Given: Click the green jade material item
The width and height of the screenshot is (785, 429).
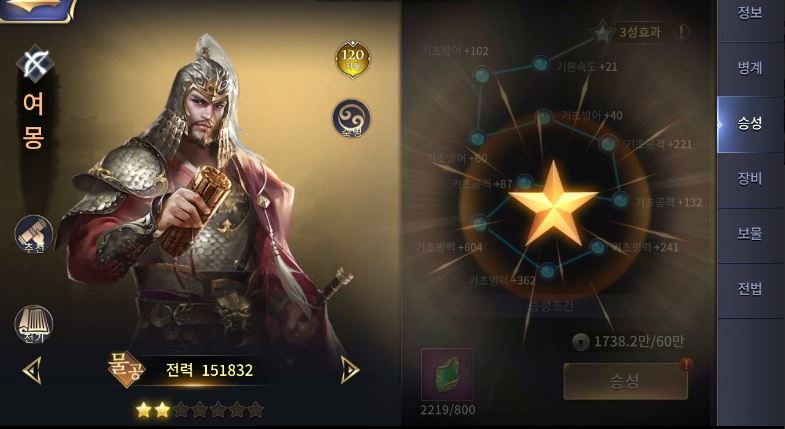Looking at the screenshot, I should point(447,374).
